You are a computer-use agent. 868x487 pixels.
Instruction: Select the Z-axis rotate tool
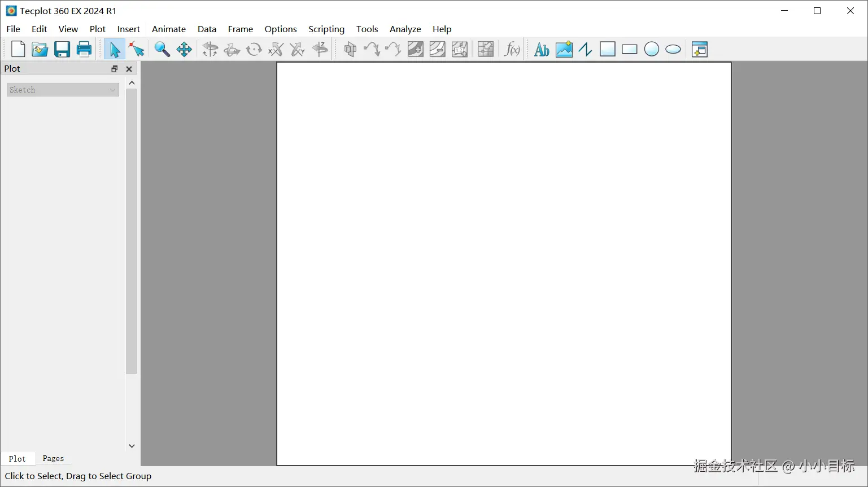coord(320,50)
